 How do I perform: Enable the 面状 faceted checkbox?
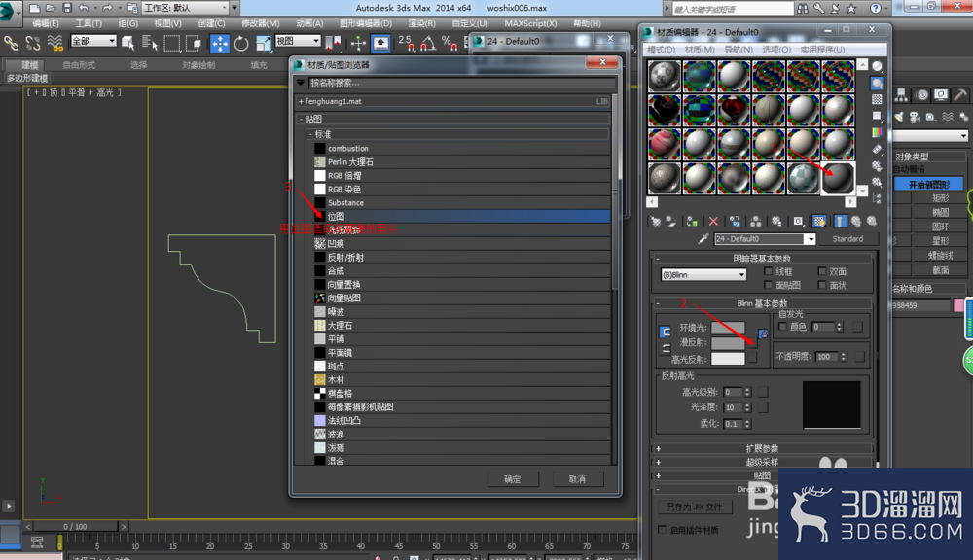pyautogui.click(x=822, y=285)
